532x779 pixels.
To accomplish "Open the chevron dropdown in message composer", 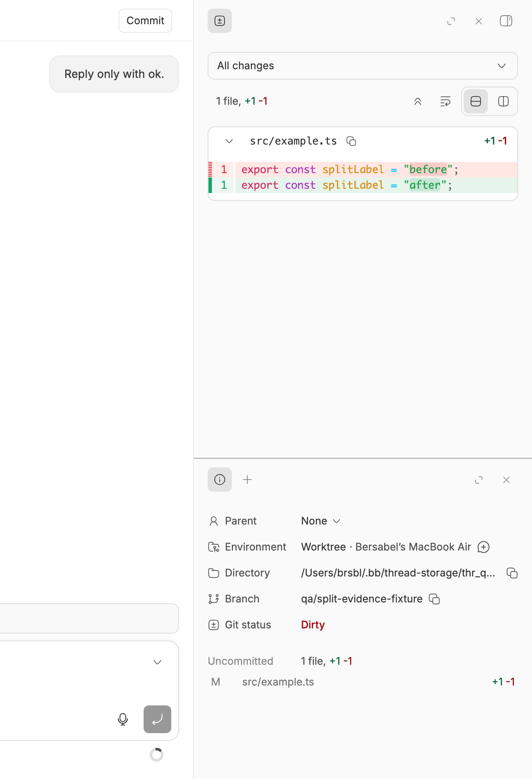I will pyautogui.click(x=157, y=662).
